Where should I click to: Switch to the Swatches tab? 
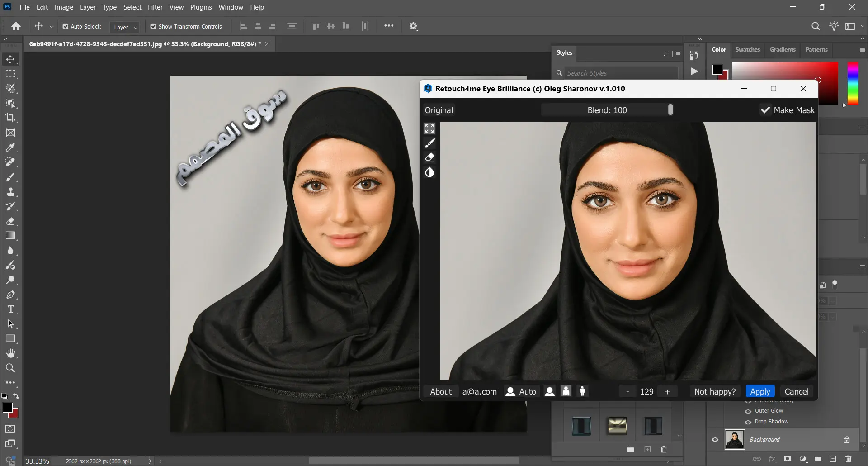tap(747, 50)
